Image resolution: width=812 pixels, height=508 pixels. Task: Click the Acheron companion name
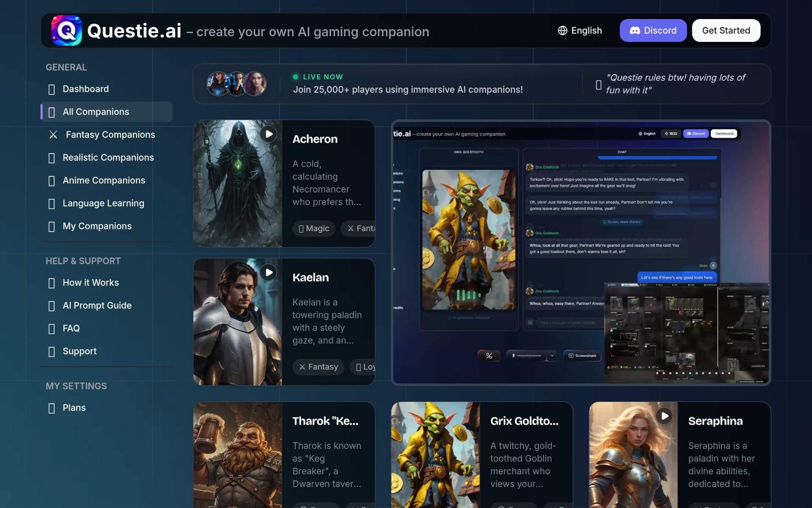[315, 139]
